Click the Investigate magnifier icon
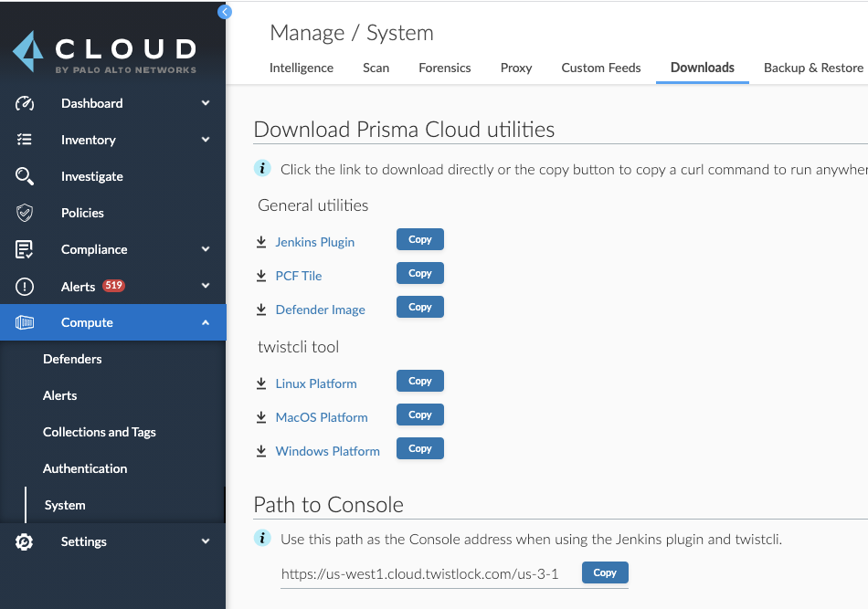The height and width of the screenshot is (609, 868). point(25,176)
